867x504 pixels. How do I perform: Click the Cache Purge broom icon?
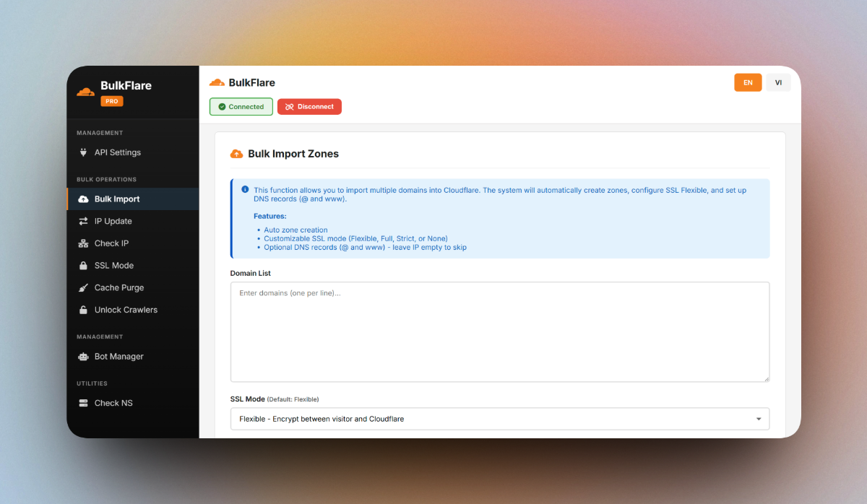click(83, 287)
